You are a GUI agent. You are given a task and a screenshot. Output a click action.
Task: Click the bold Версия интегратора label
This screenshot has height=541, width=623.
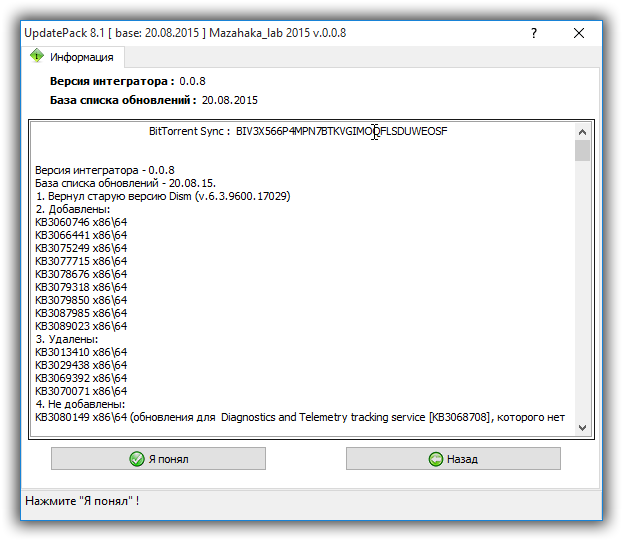(x=112, y=81)
